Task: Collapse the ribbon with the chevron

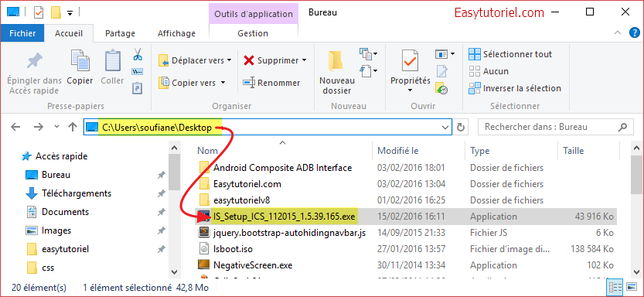Action: pyautogui.click(x=617, y=32)
